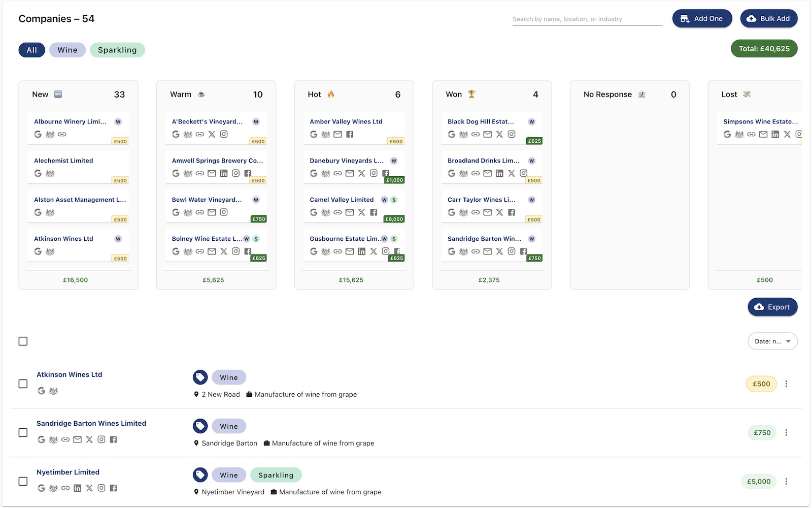The width and height of the screenshot is (812, 508).
Task: Open Google icon on Albourne Winery card
Action: coord(38,135)
